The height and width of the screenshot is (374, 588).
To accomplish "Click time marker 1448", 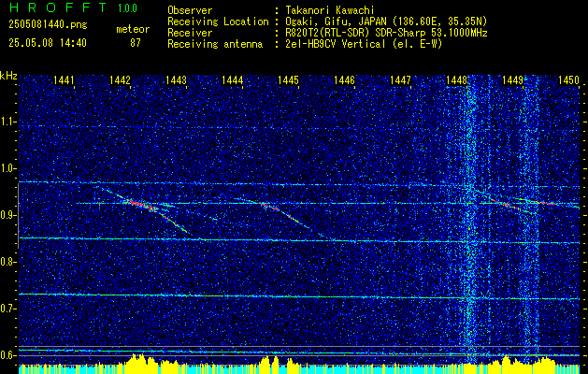I will pos(457,79).
